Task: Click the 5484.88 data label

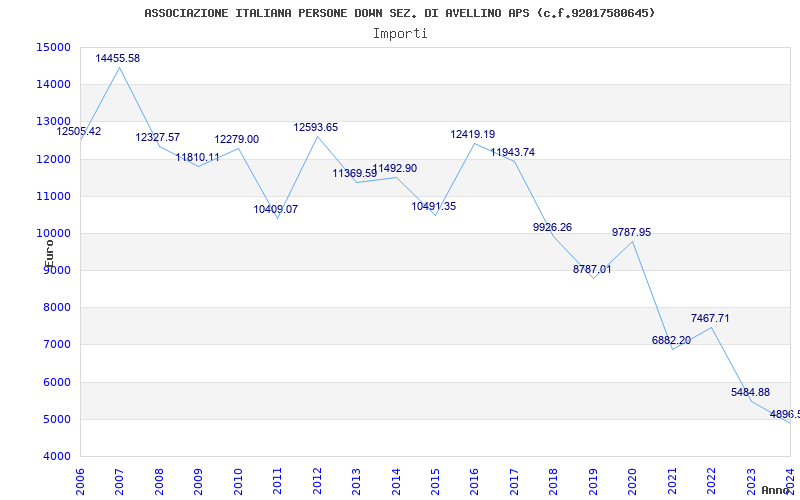Action: coord(751,393)
